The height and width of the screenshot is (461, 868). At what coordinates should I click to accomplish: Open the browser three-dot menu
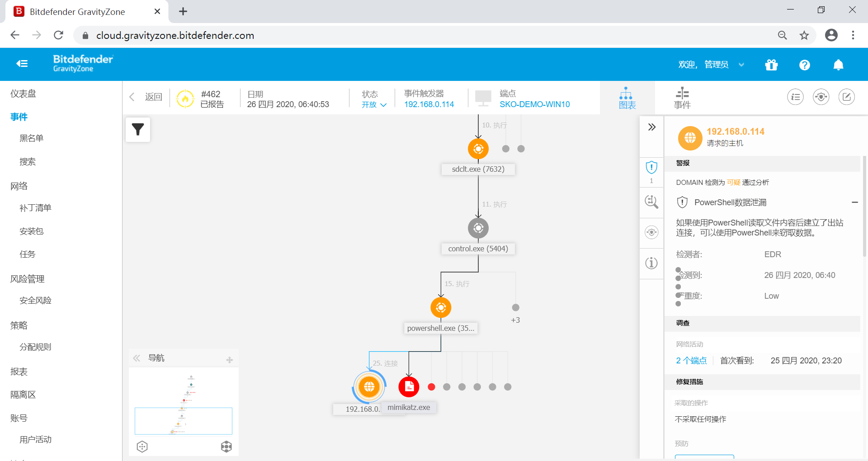click(x=853, y=35)
